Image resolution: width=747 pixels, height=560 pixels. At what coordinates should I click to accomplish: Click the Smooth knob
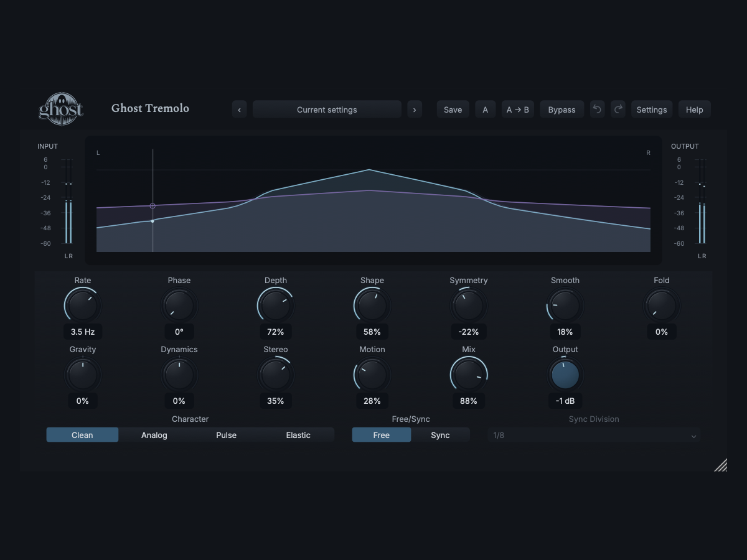tap(565, 306)
